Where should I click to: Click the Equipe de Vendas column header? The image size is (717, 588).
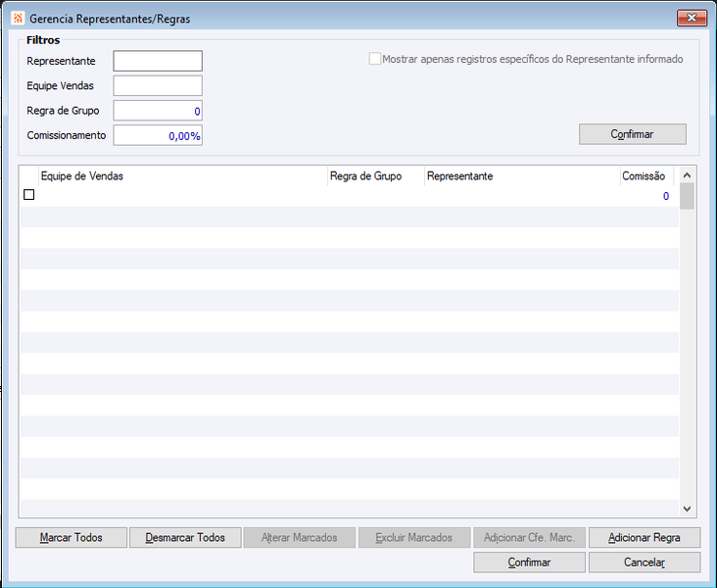tap(183, 176)
